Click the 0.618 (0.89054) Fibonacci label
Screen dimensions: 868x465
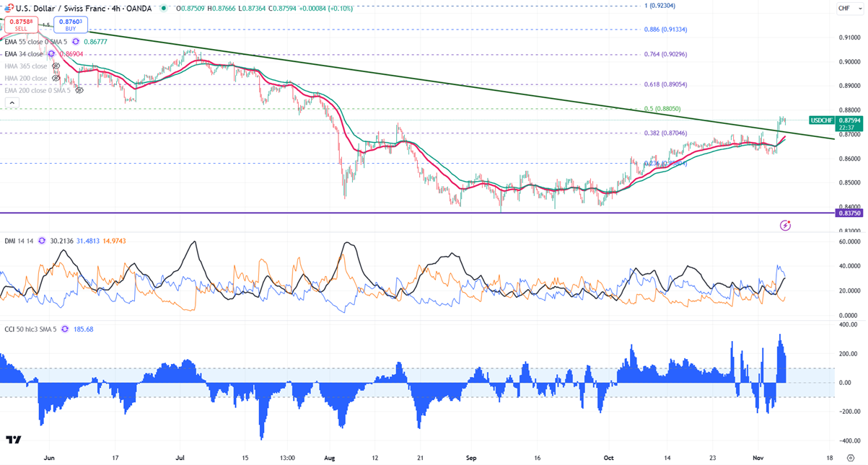665,84
